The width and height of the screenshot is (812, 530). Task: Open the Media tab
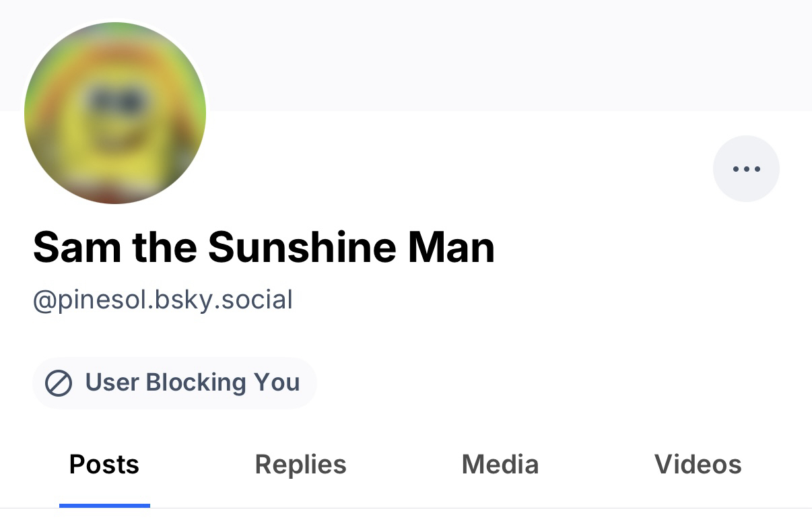(x=500, y=465)
